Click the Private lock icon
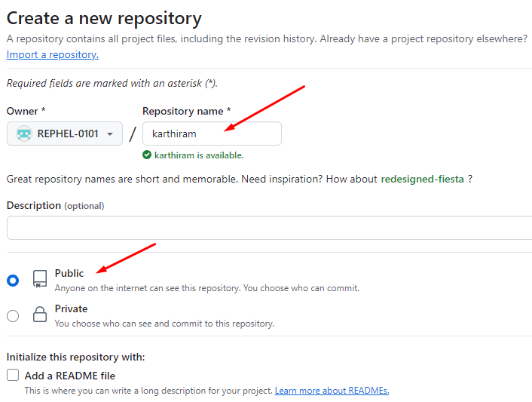Screen dimensions: 532x402 point(40,315)
